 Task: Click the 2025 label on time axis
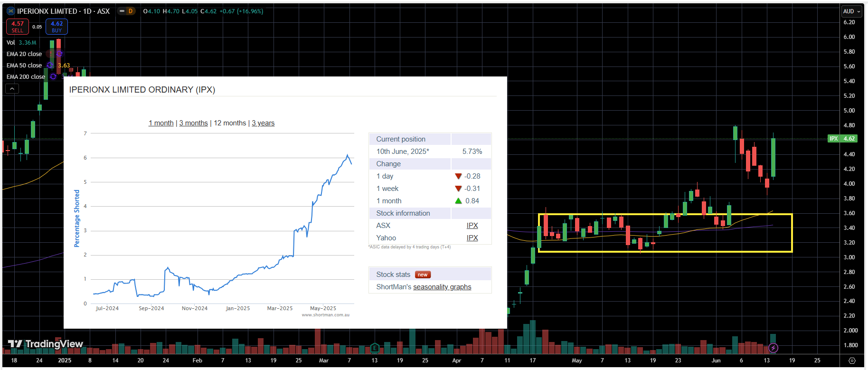click(x=65, y=361)
